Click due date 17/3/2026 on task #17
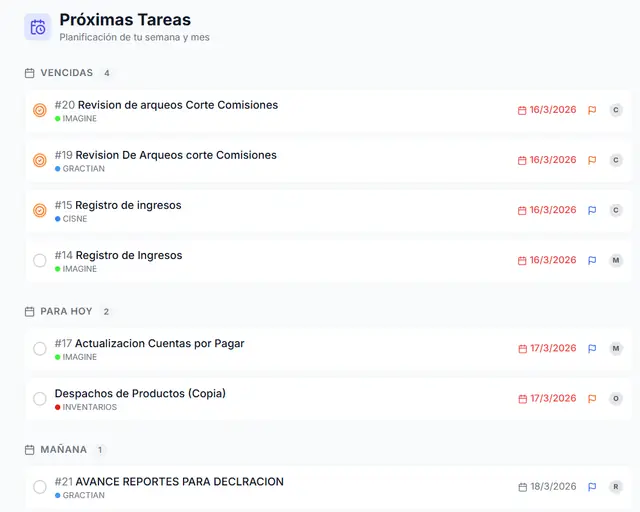The height and width of the screenshot is (512, 640). [553, 348]
